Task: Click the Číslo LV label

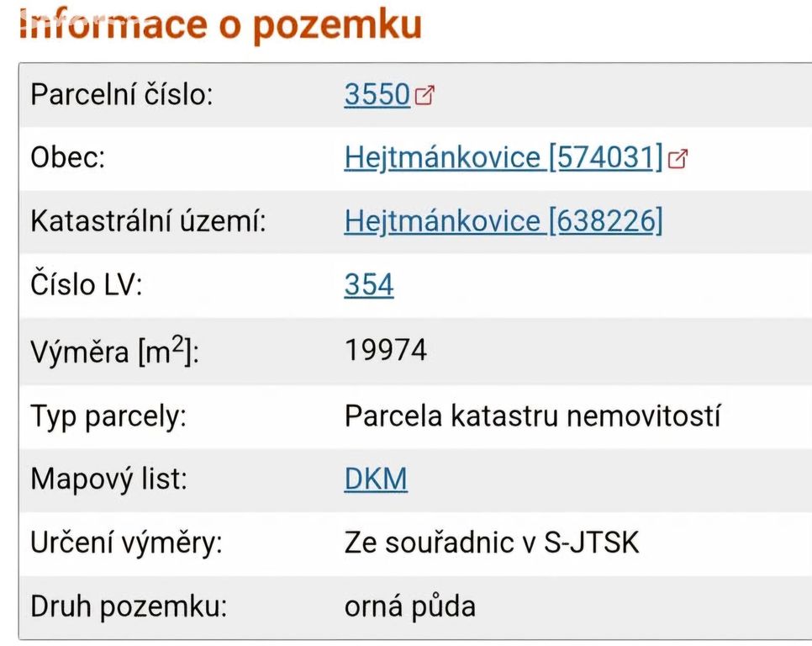Action: coord(87,285)
